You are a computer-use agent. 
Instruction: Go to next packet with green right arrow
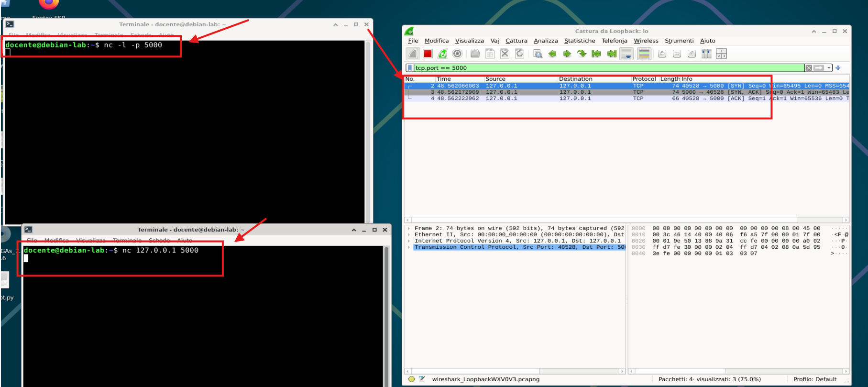tap(567, 54)
